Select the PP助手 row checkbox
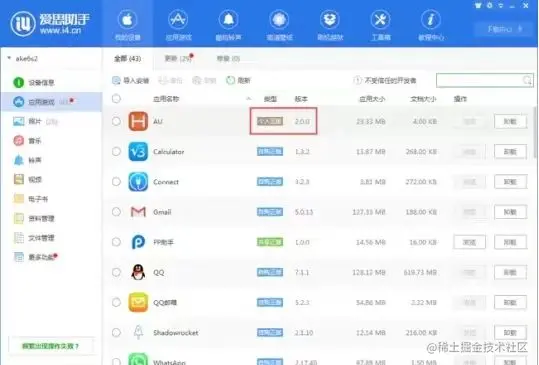This screenshot has width=539, height=365. (116, 242)
